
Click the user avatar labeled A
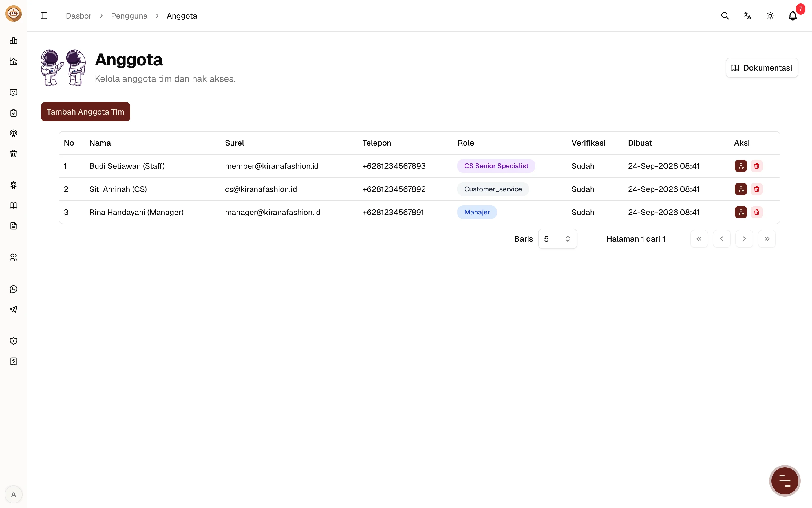pos(14,494)
